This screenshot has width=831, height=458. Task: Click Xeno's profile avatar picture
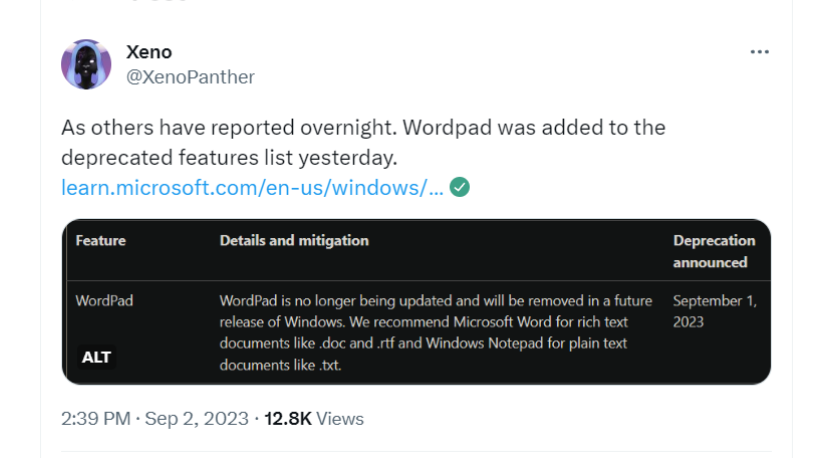pos(86,64)
